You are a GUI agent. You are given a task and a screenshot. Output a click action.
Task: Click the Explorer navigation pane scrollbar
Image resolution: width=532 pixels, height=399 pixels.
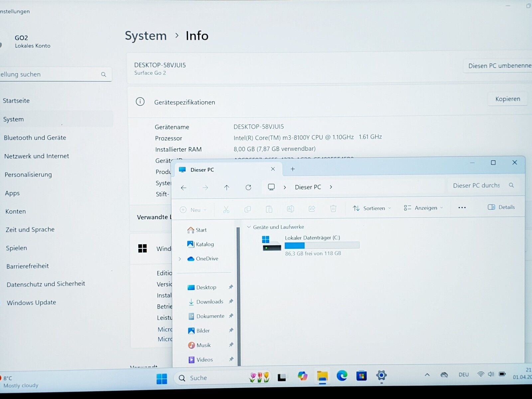click(238, 296)
